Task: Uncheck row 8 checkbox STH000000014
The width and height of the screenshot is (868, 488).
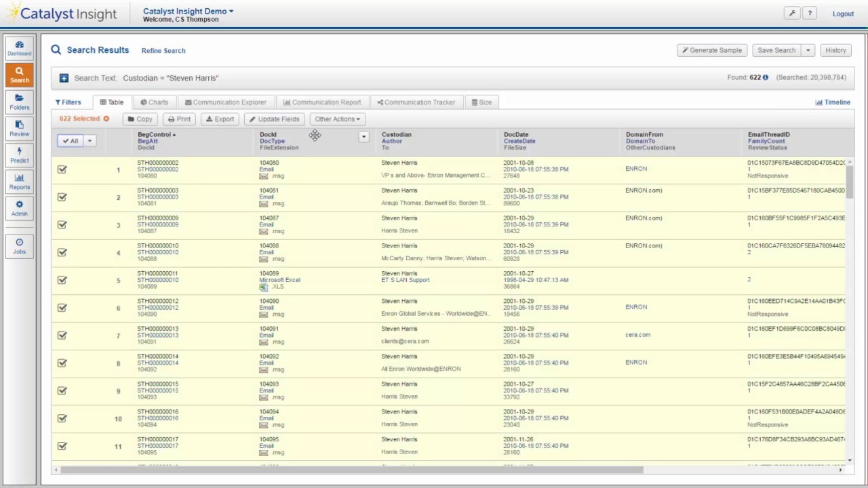Action: (x=62, y=363)
